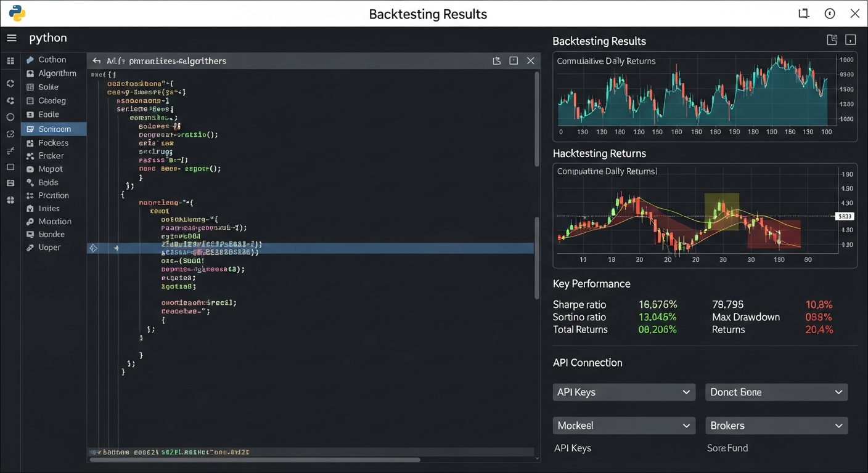868x473 pixels.
Task: Click the Sore Fund link
Action: point(727,448)
